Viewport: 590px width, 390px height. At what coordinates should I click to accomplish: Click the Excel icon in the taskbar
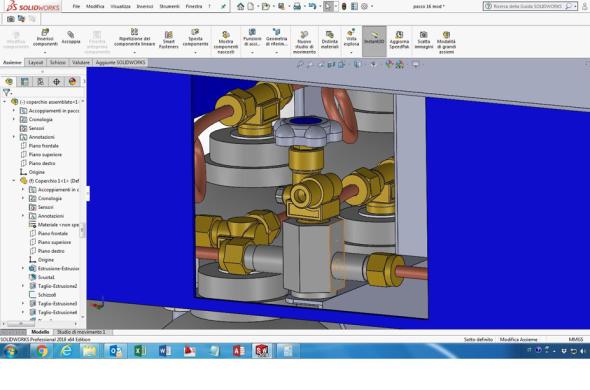140,351
